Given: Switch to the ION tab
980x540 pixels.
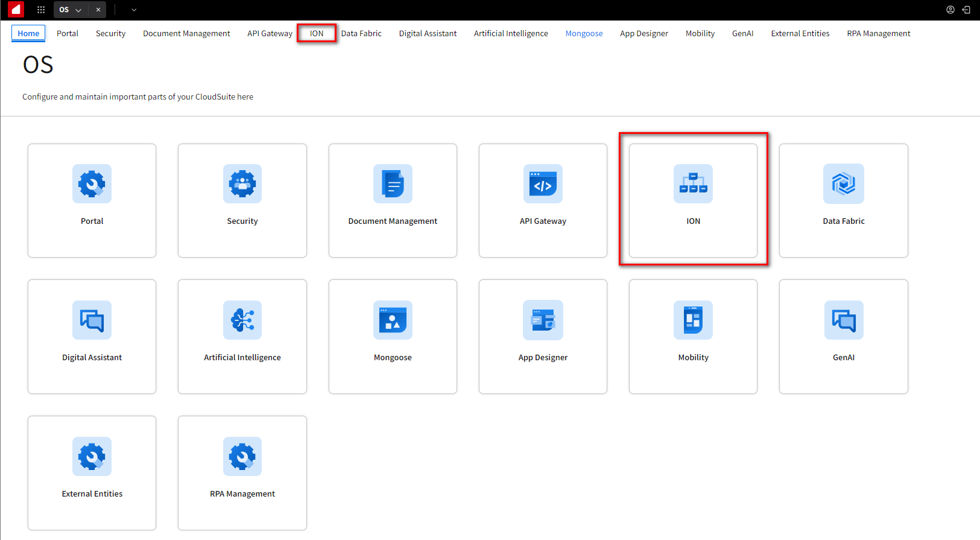Looking at the screenshot, I should click(x=317, y=33).
